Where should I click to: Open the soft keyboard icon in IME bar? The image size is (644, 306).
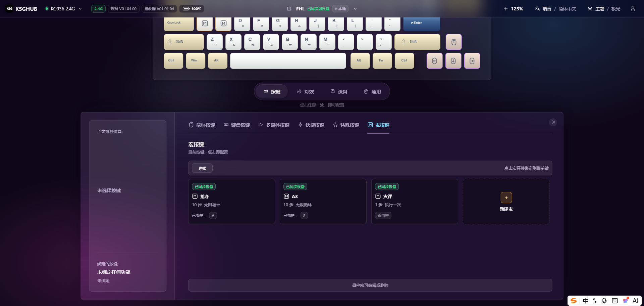(x=615, y=301)
